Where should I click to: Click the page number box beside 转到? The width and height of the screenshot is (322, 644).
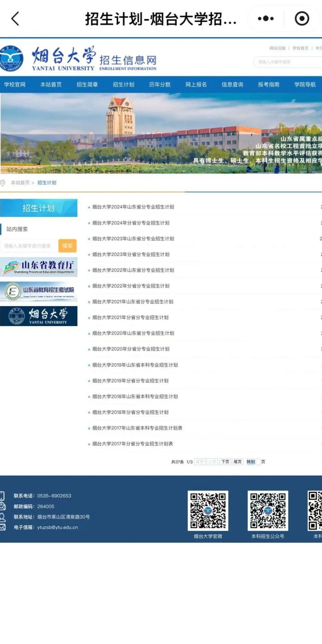coord(258,462)
